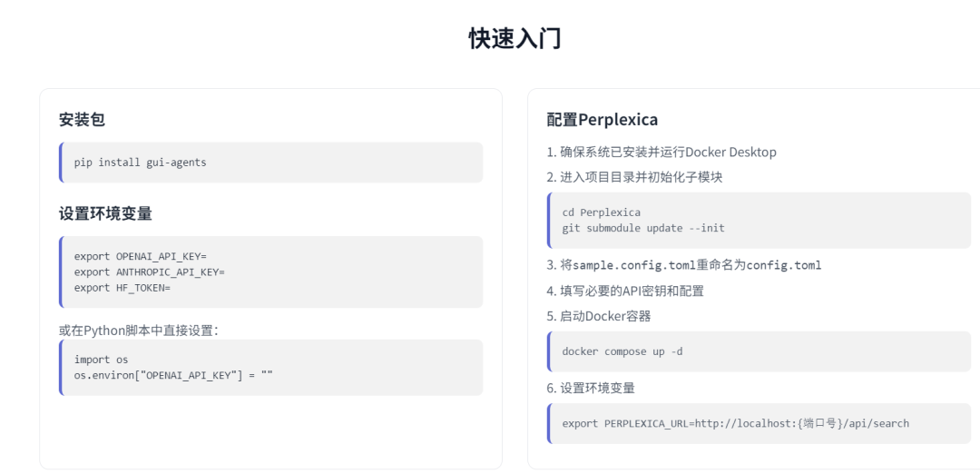
Task: Click the docker compose up -d code block
Action: tap(759, 351)
